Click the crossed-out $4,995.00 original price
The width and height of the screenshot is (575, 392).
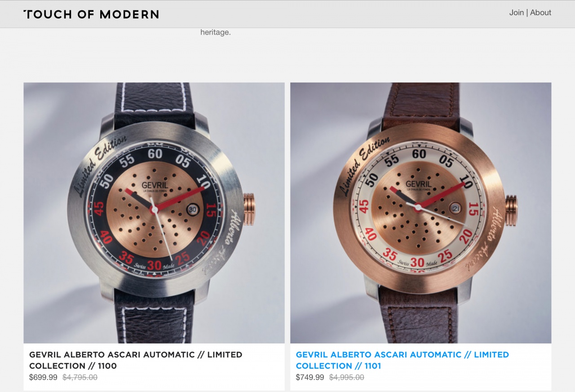pos(347,378)
